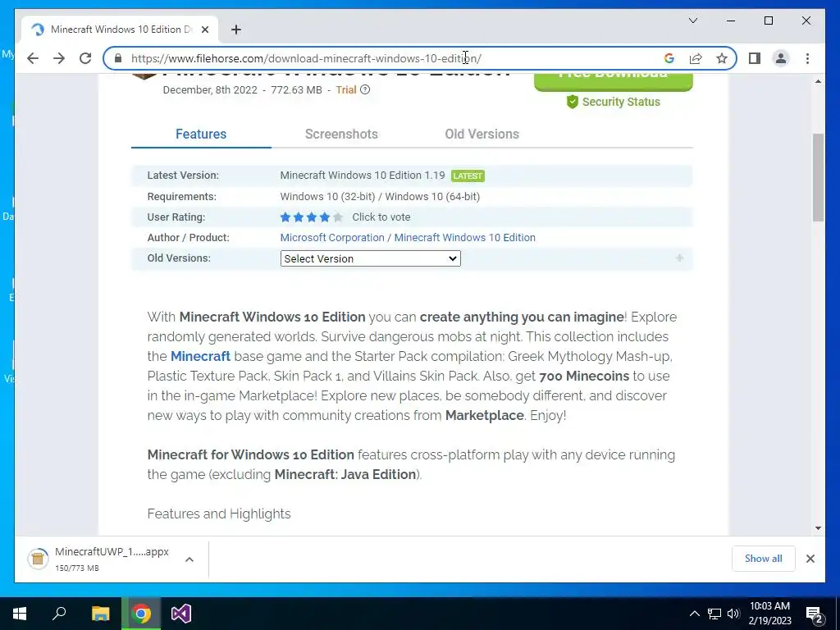Switch to the Screenshots tab

[341, 134]
